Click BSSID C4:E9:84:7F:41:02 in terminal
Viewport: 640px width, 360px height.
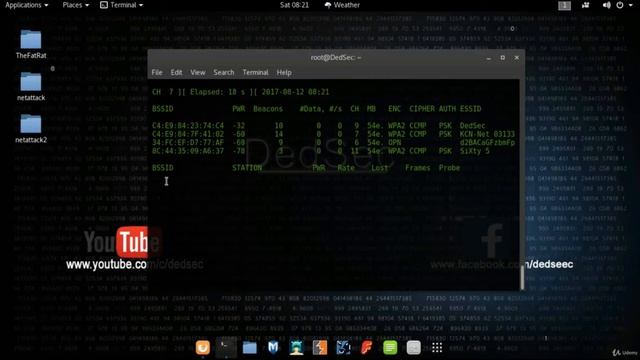click(x=188, y=134)
